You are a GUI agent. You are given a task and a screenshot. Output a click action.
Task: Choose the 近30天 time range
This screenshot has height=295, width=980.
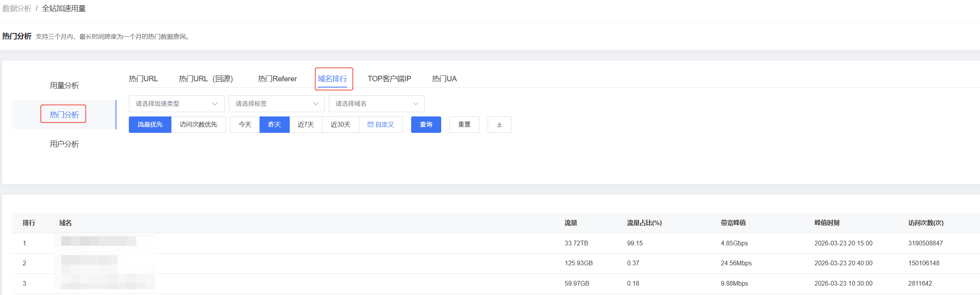pos(340,125)
